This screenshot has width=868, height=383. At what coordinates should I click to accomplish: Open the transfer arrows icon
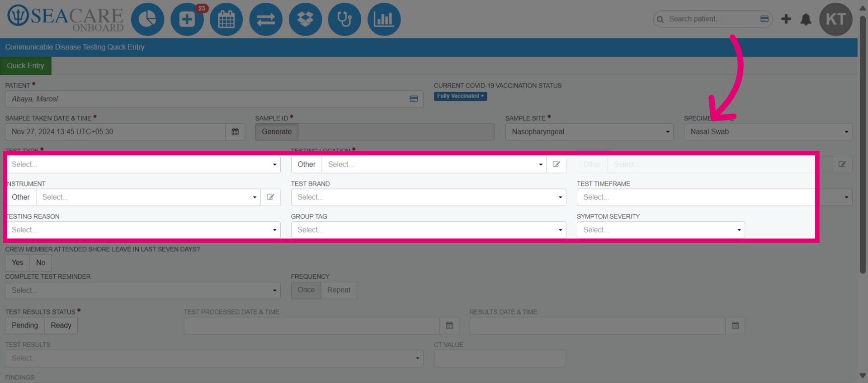tap(266, 19)
